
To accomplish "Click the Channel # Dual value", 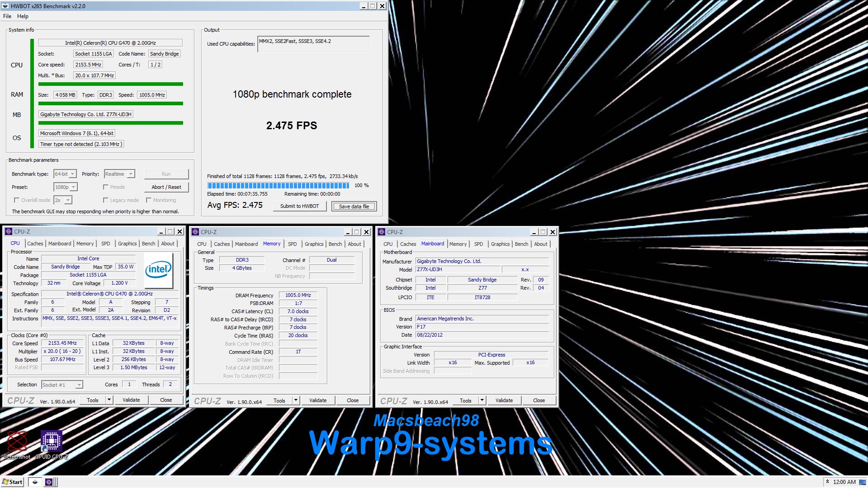I will point(331,260).
